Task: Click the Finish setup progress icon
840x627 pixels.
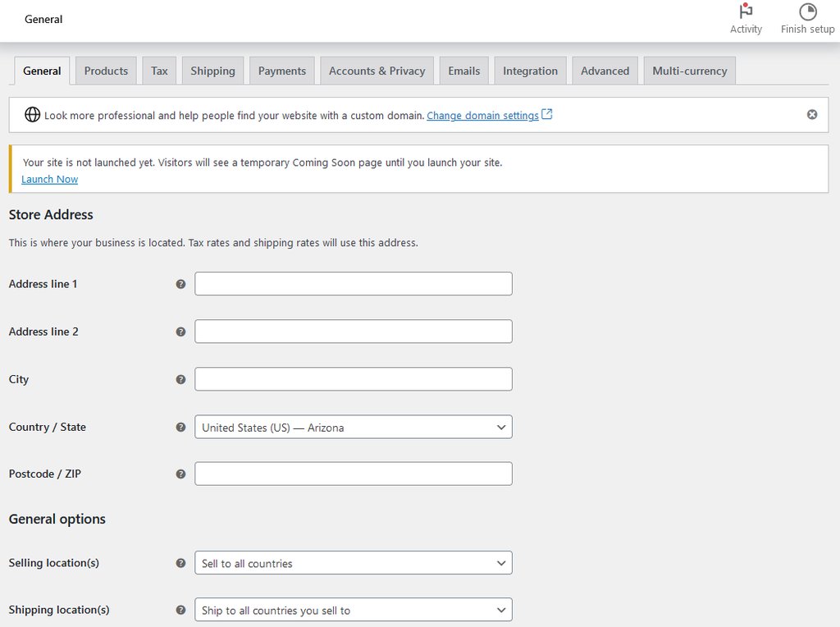Action: pos(807,12)
